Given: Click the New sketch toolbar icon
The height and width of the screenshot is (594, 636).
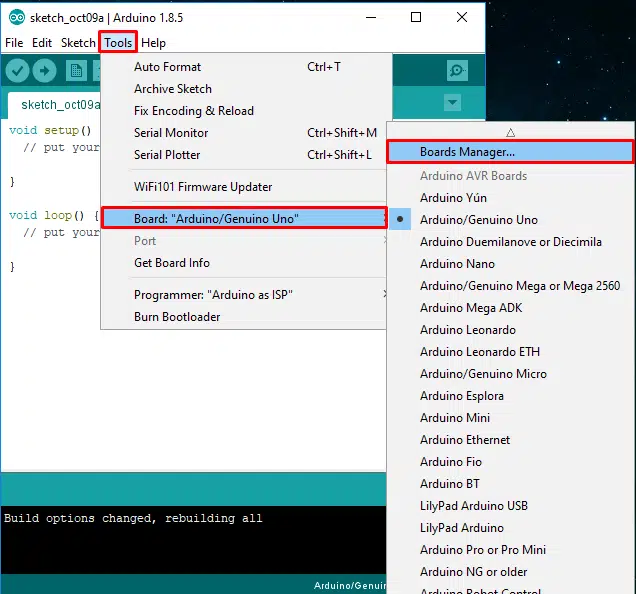Looking at the screenshot, I should pos(76,71).
